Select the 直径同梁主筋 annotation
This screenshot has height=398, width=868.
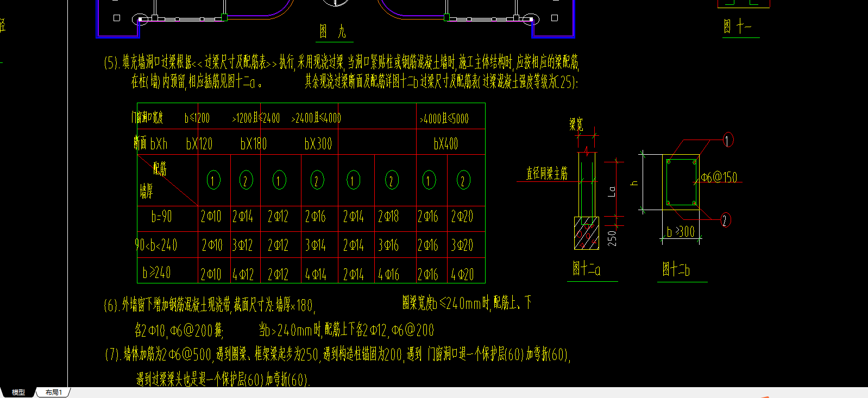point(547,173)
